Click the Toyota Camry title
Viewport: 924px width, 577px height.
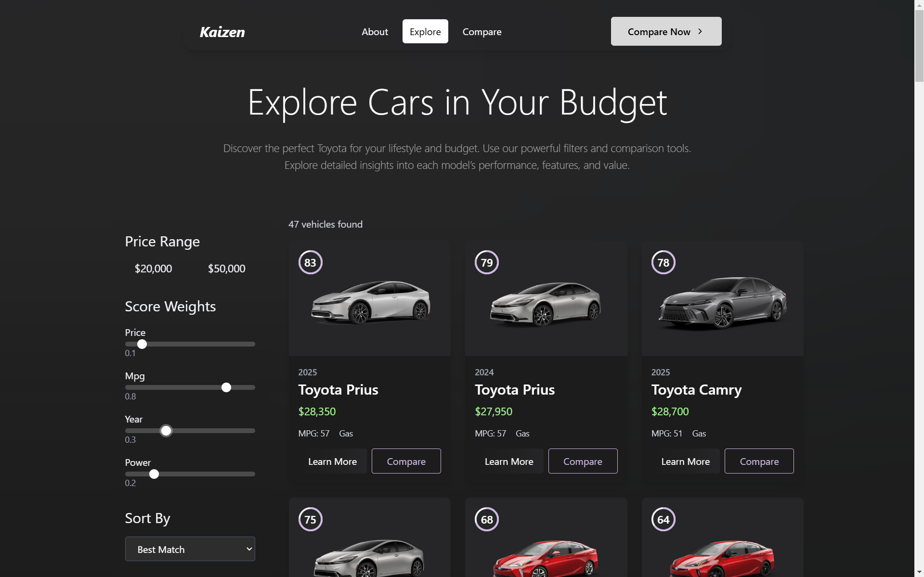(696, 389)
